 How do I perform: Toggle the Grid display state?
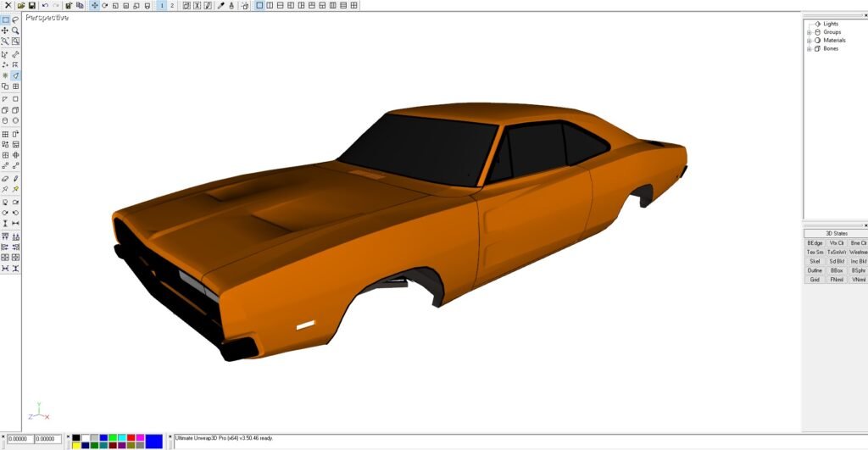coord(815,280)
